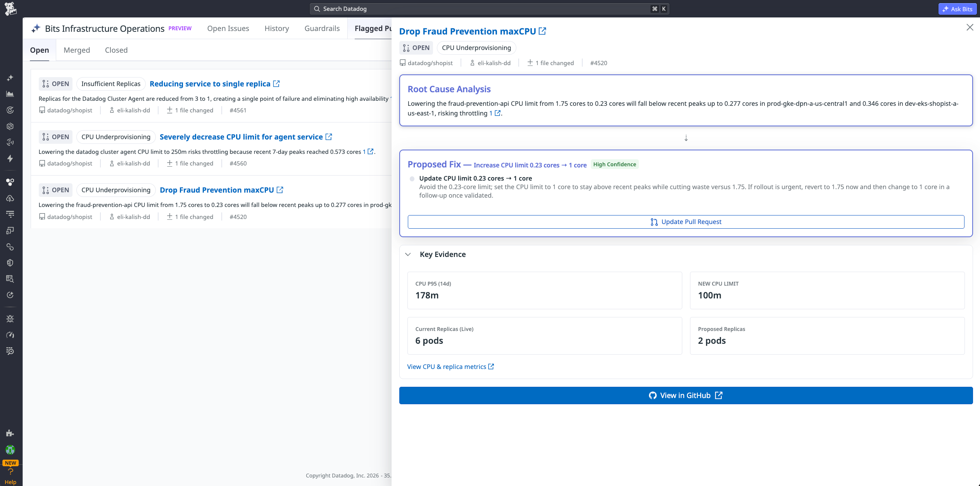Open the overlapping squares sidebar icon
Screen dimensions: 980x486
pyautogui.click(x=10, y=231)
